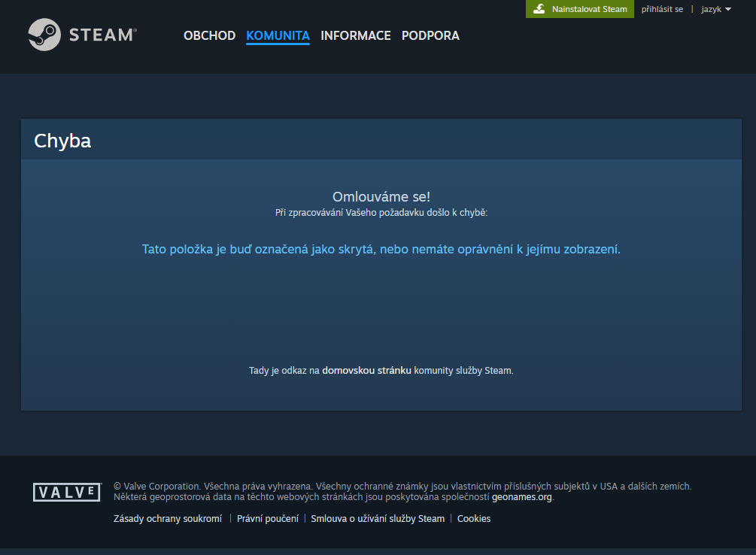Viewport: 756px width, 555px height.
Task: Click the Valve Corporation copyright text
Action: [x=402, y=486]
